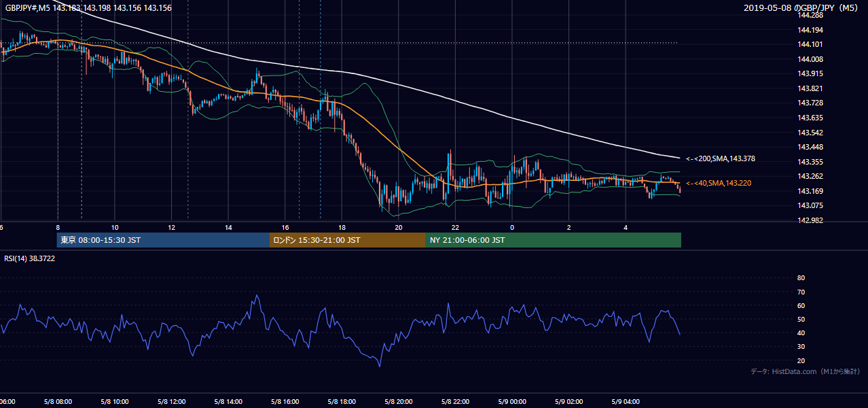Pick the 143.821 price axis value
Screen dimensions: 868x408
click(x=810, y=88)
